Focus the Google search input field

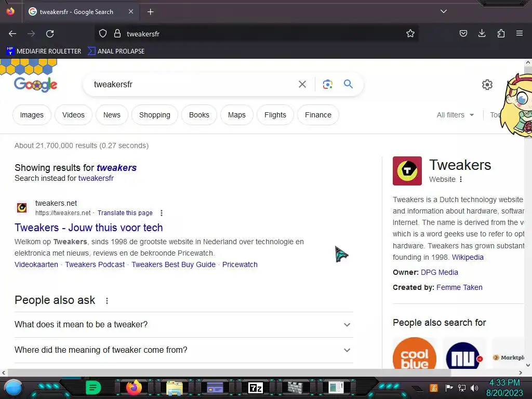pyautogui.click(x=193, y=84)
